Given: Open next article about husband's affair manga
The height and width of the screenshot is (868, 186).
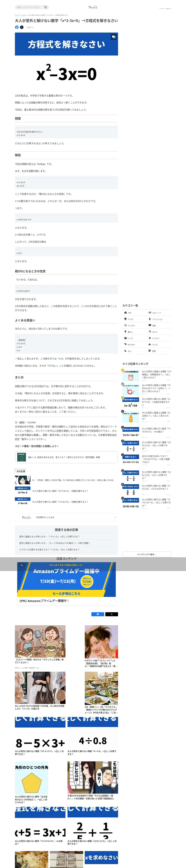Looking at the screenshot, I should point(66,480).
